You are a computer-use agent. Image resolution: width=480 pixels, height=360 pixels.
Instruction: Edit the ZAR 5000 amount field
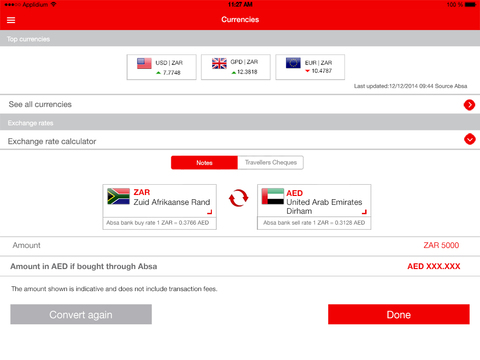pos(441,245)
